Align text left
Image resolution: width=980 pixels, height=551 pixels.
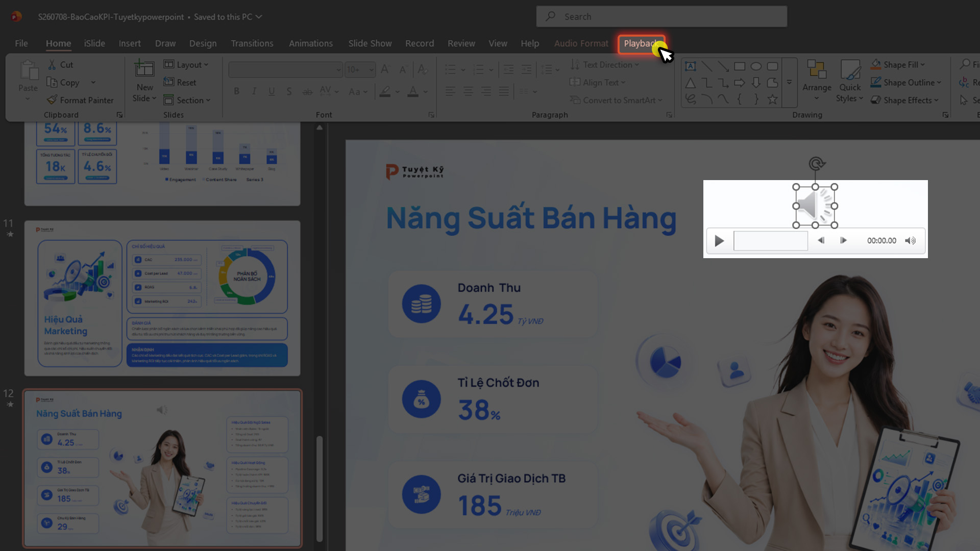coord(450,92)
